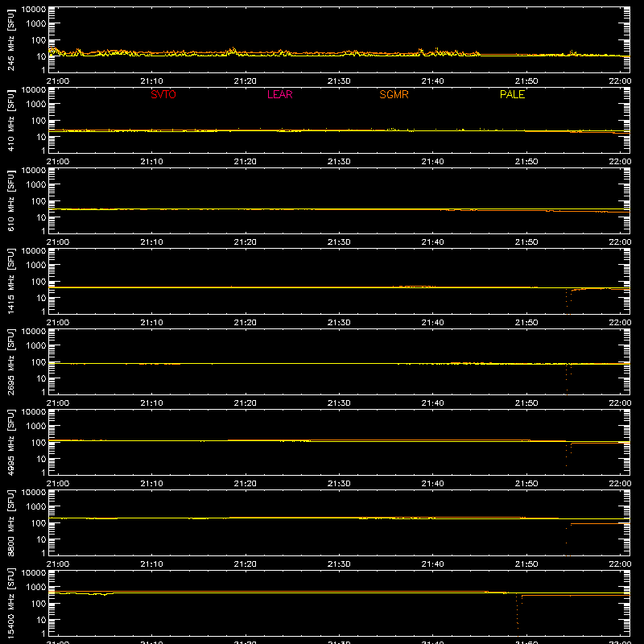Image resolution: width=644 pixels, height=644 pixels.
Task: Click the SGMR station label
Action: click(394, 94)
